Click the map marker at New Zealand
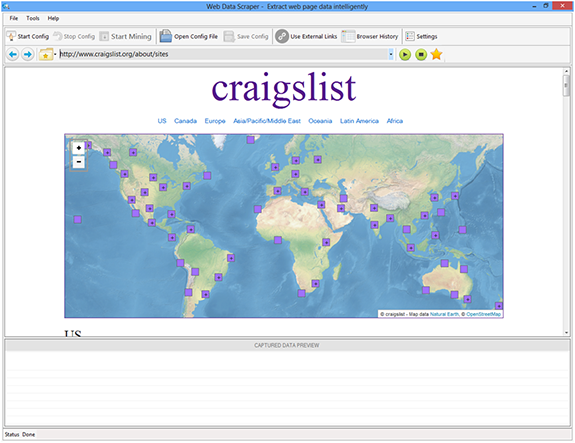575x443 pixels. pyautogui.click(x=499, y=305)
